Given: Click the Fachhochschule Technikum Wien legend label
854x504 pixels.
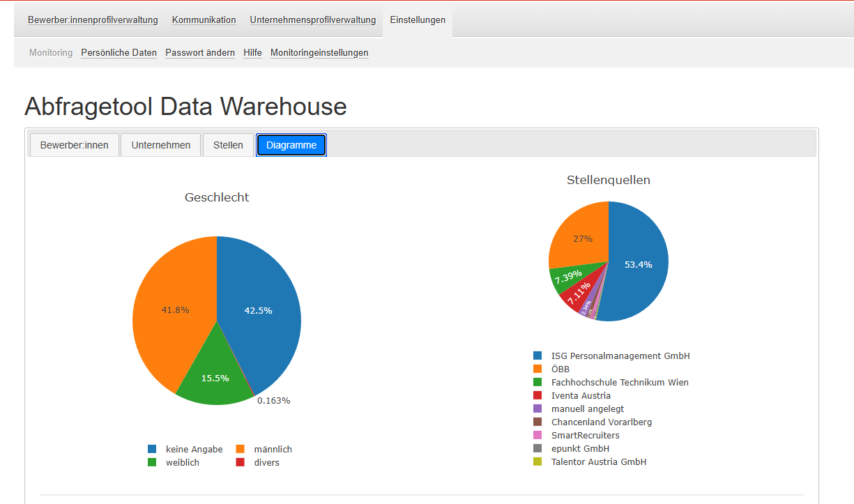Looking at the screenshot, I should coord(620,382).
